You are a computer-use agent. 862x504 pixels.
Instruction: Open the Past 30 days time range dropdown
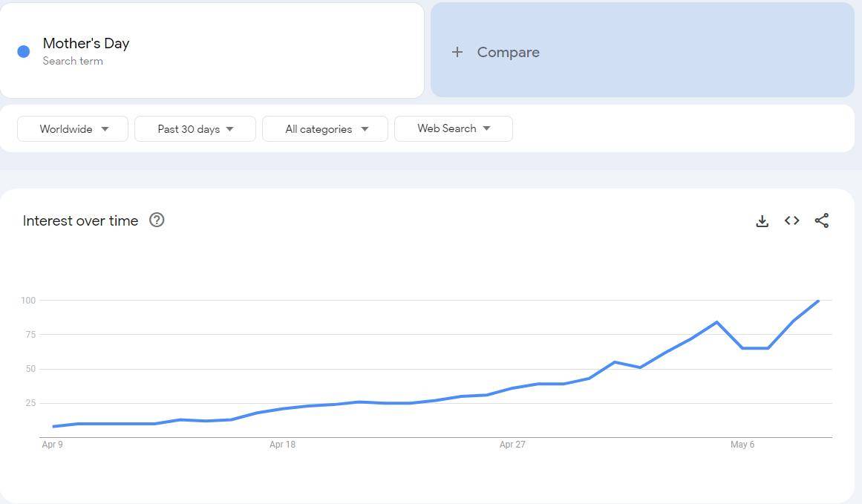coord(195,128)
